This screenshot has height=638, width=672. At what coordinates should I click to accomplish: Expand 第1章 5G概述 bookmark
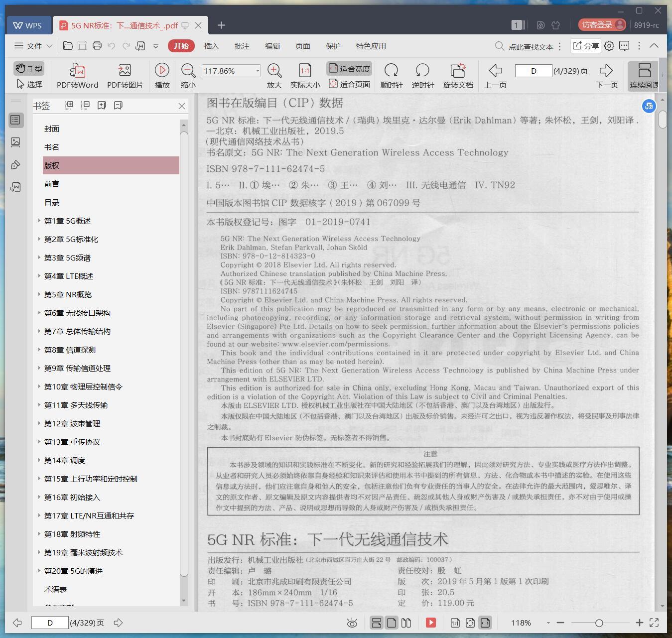39,220
